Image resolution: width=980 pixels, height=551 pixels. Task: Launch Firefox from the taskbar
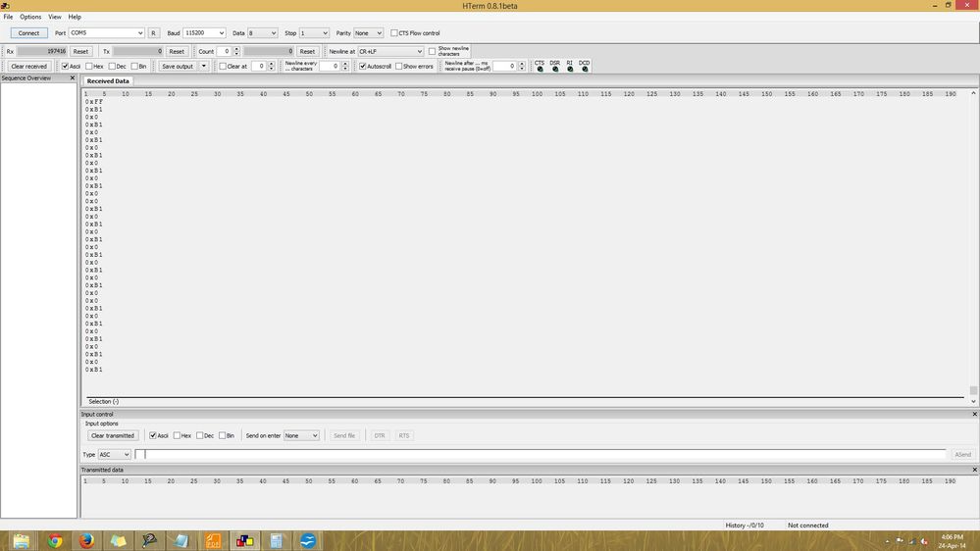pos(86,540)
